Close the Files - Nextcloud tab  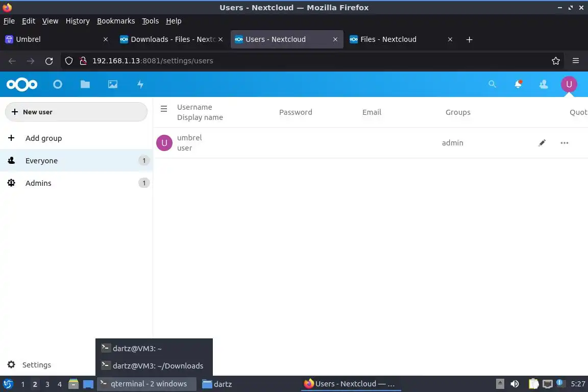pos(450,39)
